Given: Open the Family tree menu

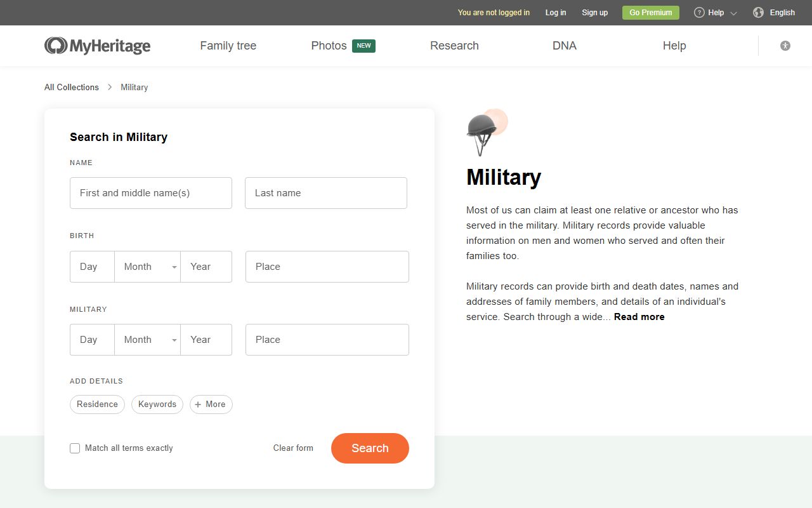Looking at the screenshot, I should click(228, 46).
